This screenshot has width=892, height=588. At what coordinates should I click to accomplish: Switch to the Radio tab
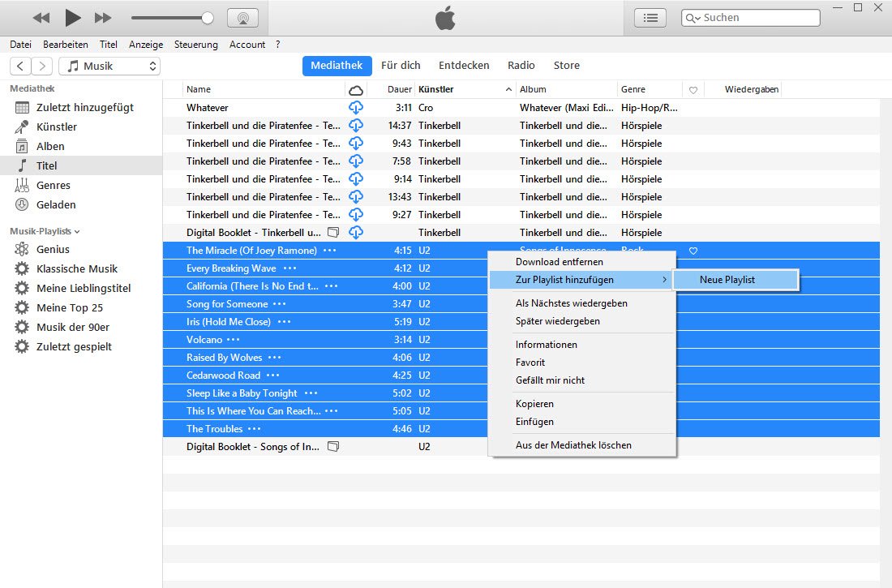click(x=521, y=66)
